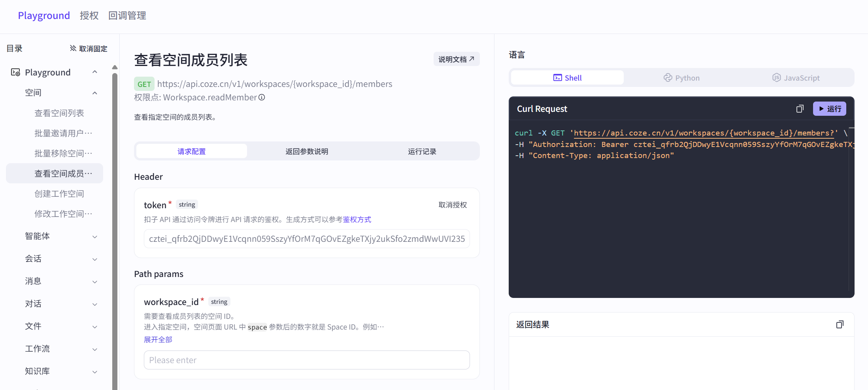868x390 pixels.
Task: Collapse the 空间 tree section
Action: (94, 92)
